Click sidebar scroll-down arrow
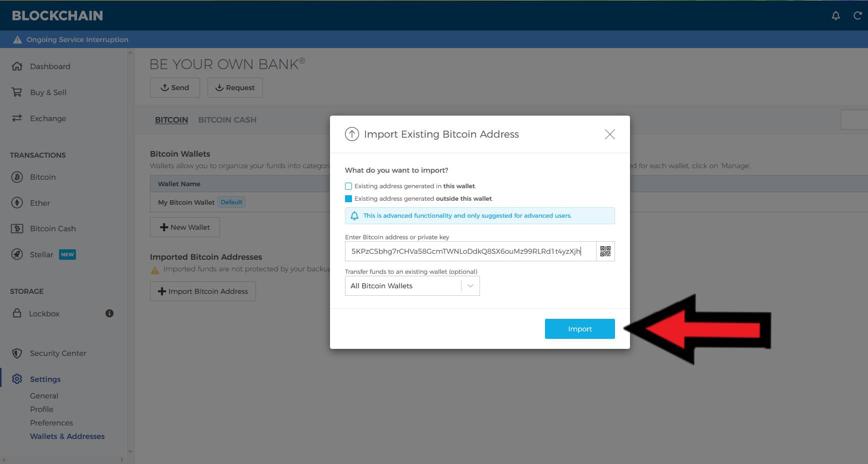 point(130,451)
